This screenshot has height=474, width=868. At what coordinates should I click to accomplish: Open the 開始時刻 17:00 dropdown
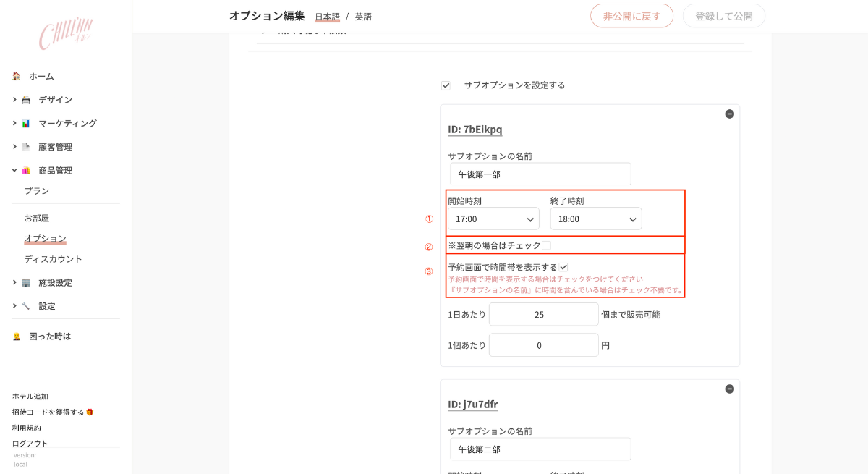coord(493,219)
